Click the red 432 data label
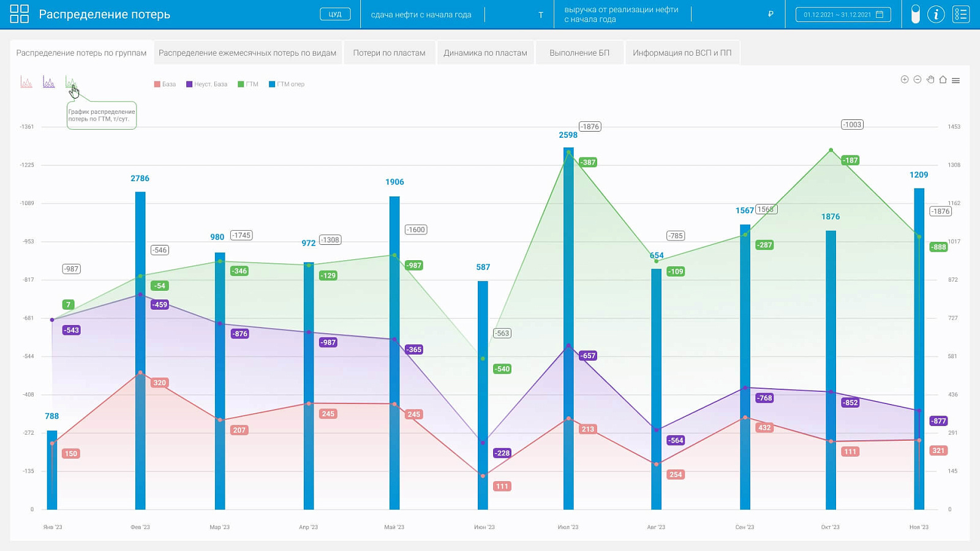Image resolution: width=980 pixels, height=551 pixels. [x=764, y=427]
